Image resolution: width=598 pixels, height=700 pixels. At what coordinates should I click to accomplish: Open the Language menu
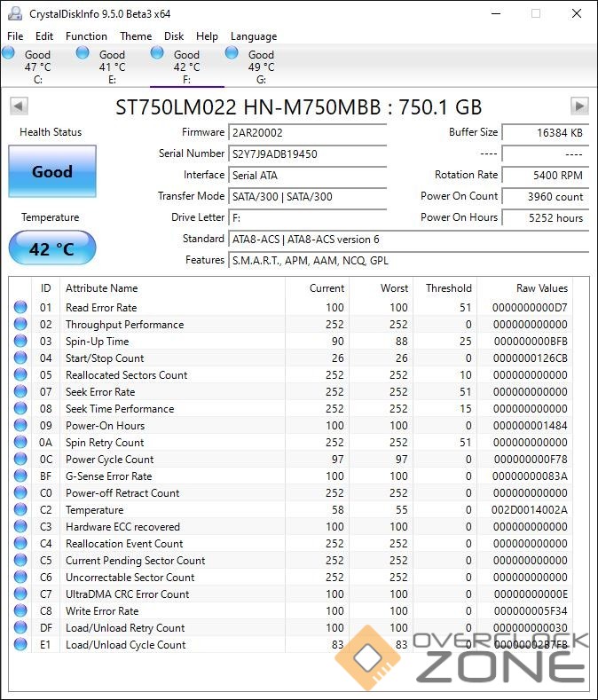254,36
